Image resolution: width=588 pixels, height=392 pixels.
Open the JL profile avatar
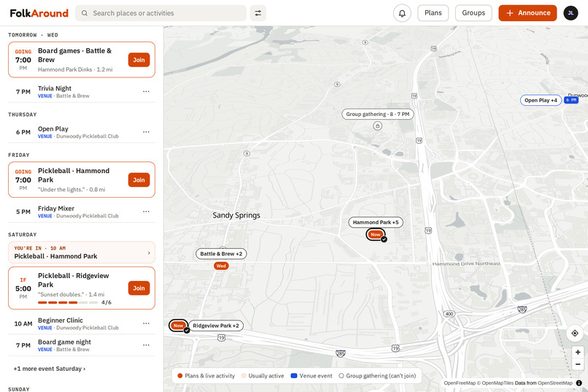pos(570,13)
